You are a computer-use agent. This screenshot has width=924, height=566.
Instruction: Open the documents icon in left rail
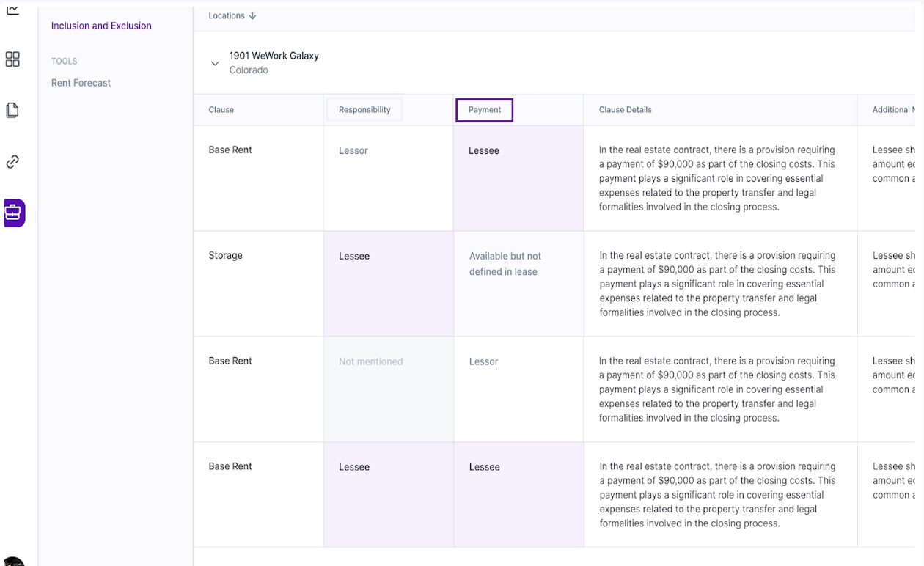[12, 111]
